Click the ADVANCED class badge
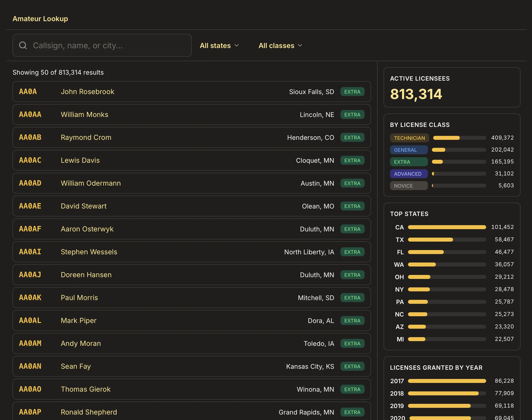The image size is (532, 420). (x=409, y=174)
